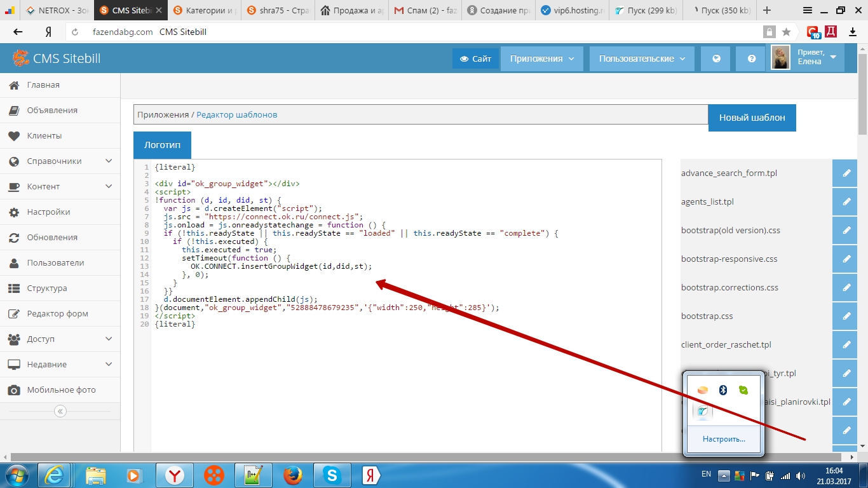
Task: Click Настроить link in tray popup
Action: click(x=724, y=439)
